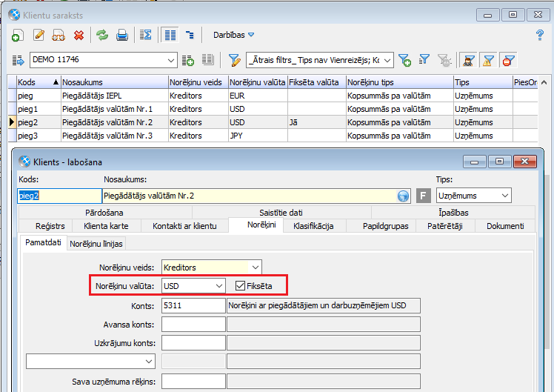Select the Pamatdati sub-tab
Screen dimensions: 554x392
(x=43, y=242)
